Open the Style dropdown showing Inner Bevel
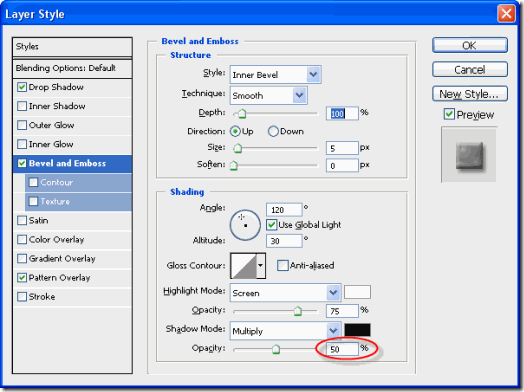The image size is (524, 392). (x=275, y=75)
